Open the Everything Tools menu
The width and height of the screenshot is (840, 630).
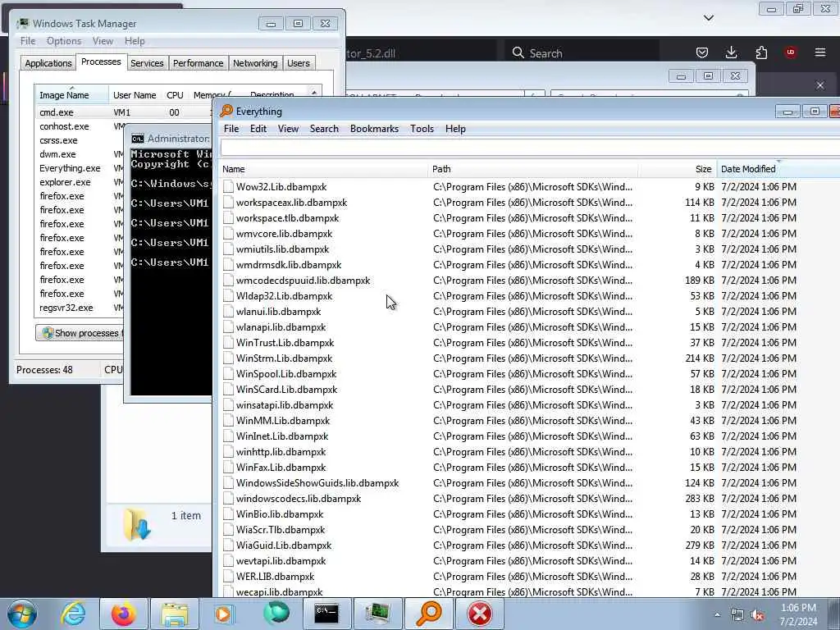coord(422,129)
